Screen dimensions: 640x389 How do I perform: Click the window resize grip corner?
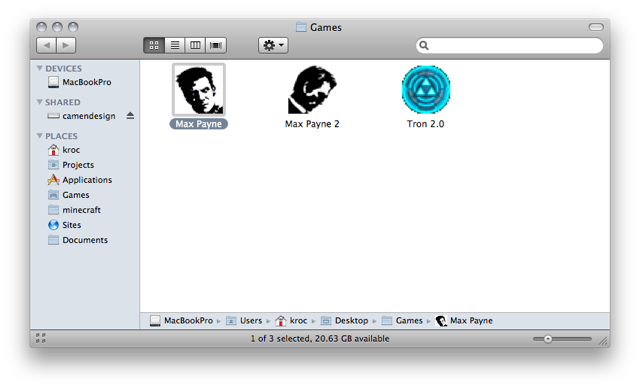tap(603, 341)
